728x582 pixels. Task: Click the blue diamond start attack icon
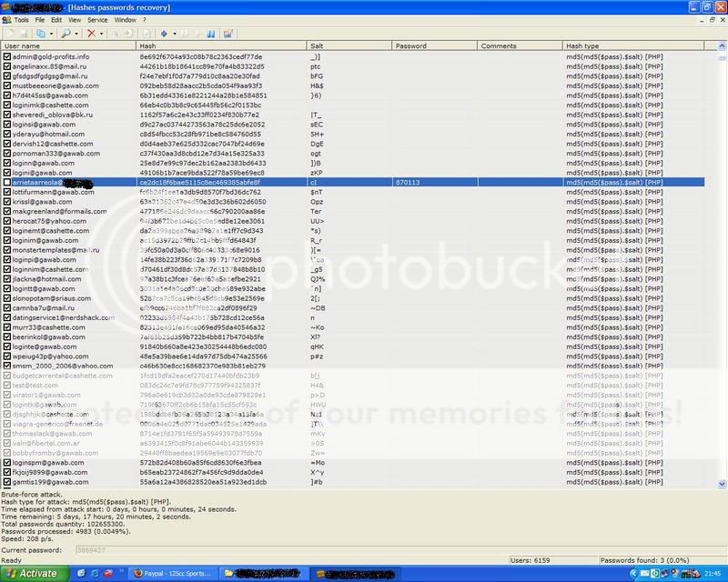point(164,34)
